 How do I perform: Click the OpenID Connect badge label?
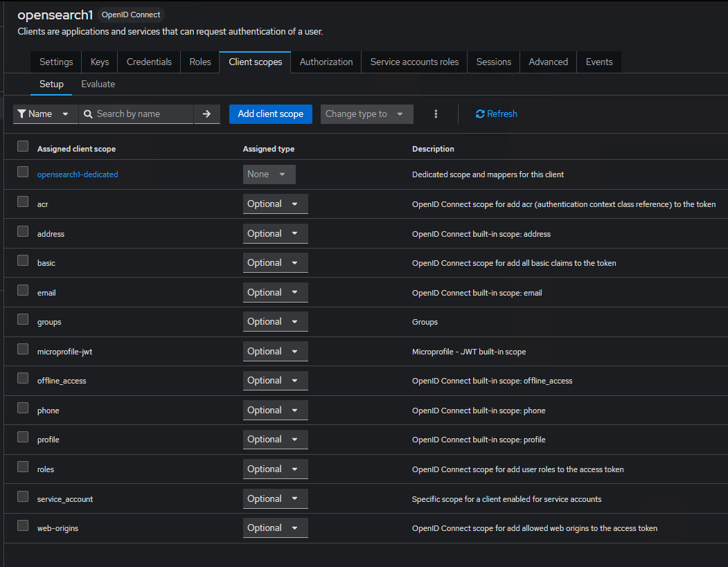click(131, 15)
